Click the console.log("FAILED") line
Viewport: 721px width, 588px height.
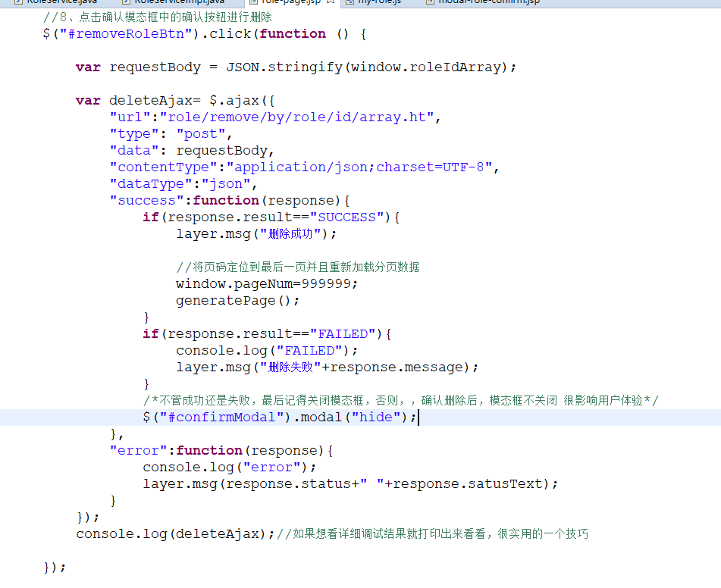267,351
